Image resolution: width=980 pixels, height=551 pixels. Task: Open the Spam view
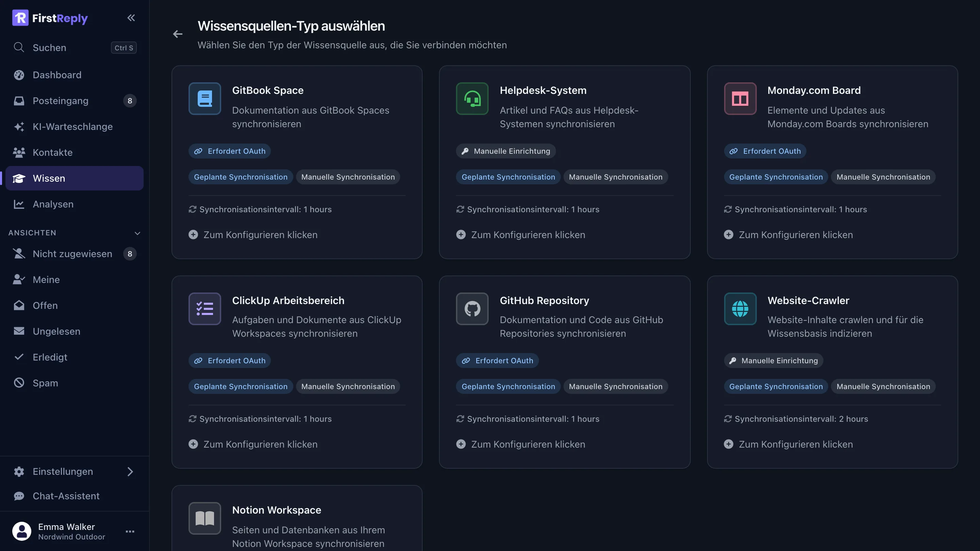coord(75,383)
